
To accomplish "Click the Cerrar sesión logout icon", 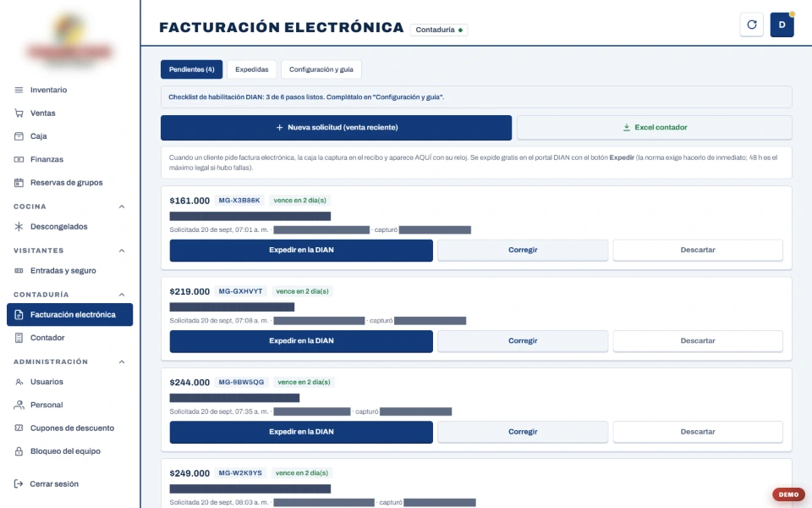I will (19, 483).
